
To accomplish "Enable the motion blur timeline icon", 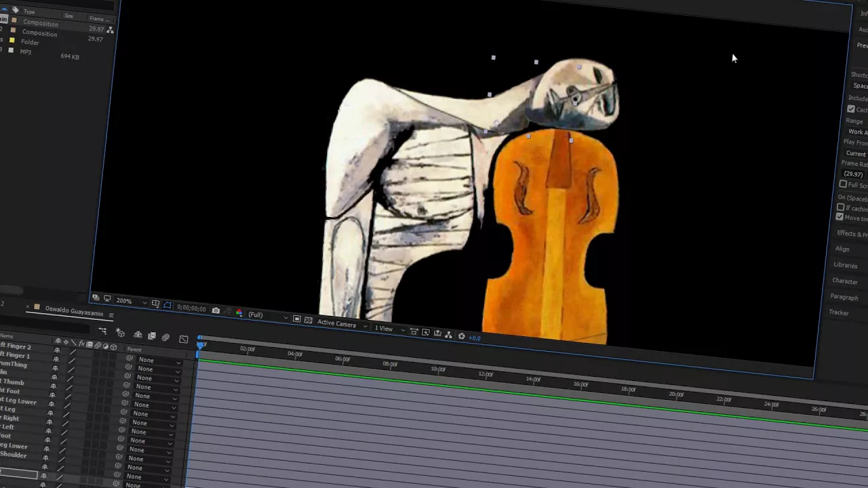I will click(165, 337).
